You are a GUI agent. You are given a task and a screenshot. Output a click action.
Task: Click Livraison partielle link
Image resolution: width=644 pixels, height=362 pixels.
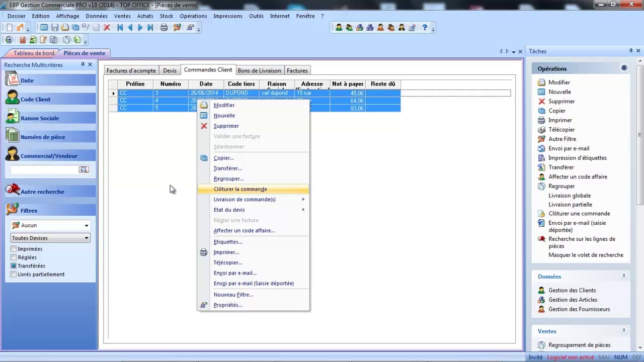pyautogui.click(x=570, y=205)
